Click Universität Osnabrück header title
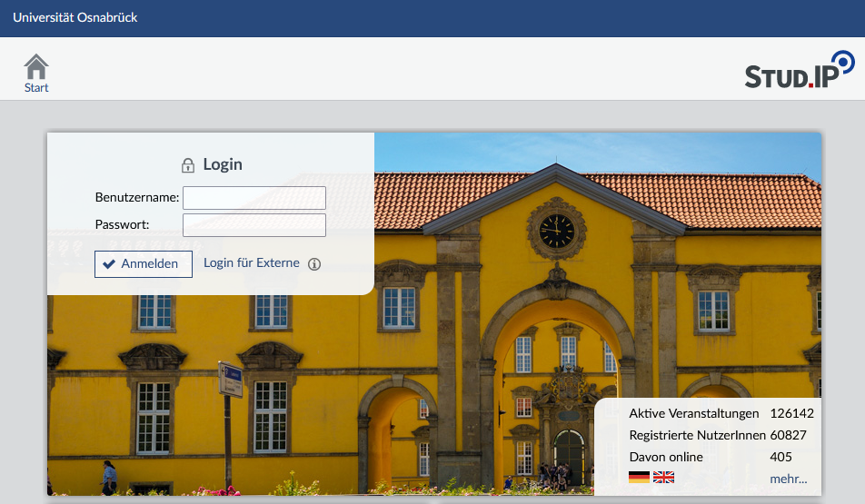This screenshot has height=504, width=865. click(x=75, y=17)
